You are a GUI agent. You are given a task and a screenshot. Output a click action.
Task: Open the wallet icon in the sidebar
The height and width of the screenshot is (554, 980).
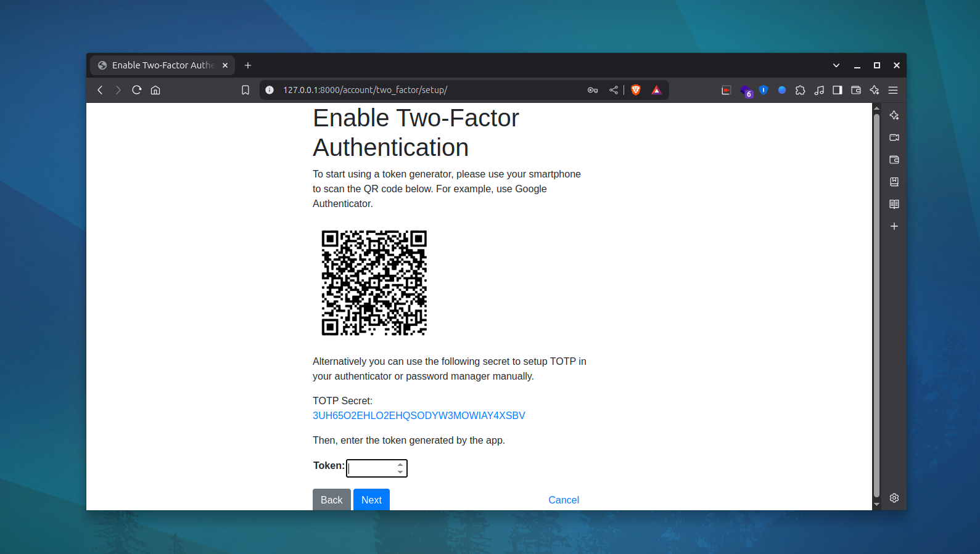click(x=894, y=160)
